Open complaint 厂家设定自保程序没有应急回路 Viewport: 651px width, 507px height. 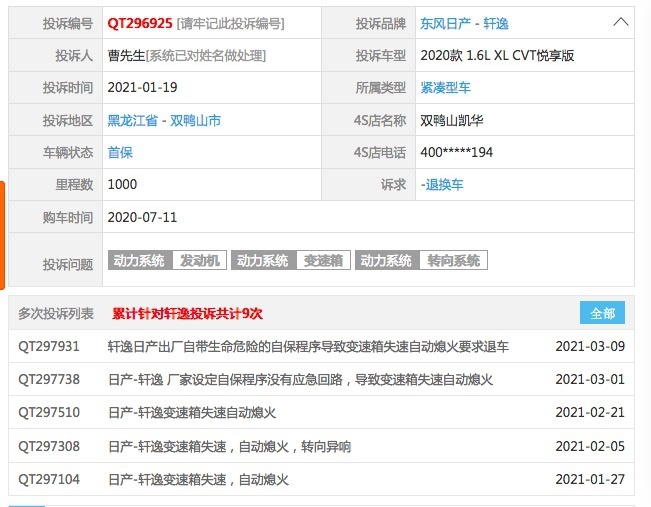click(x=300, y=379)
